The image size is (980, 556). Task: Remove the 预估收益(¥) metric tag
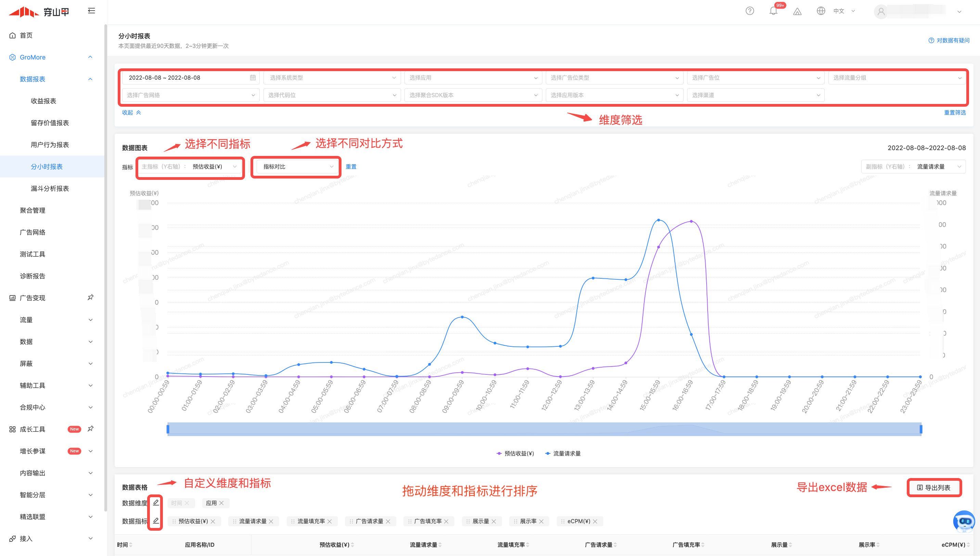coord(213,521)
